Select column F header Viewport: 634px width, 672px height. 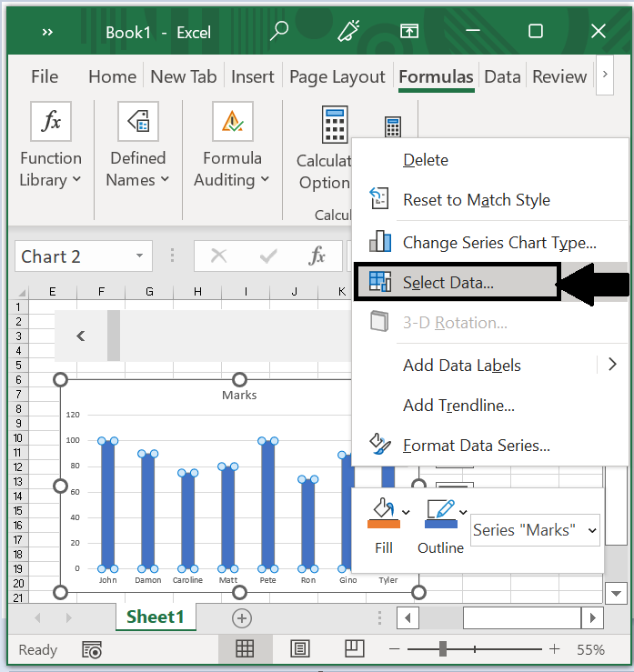pyautogui.click(x=101, y=292)
